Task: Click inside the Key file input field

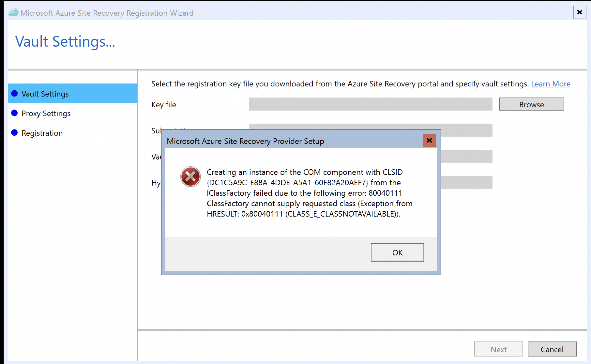Action: 370,104
